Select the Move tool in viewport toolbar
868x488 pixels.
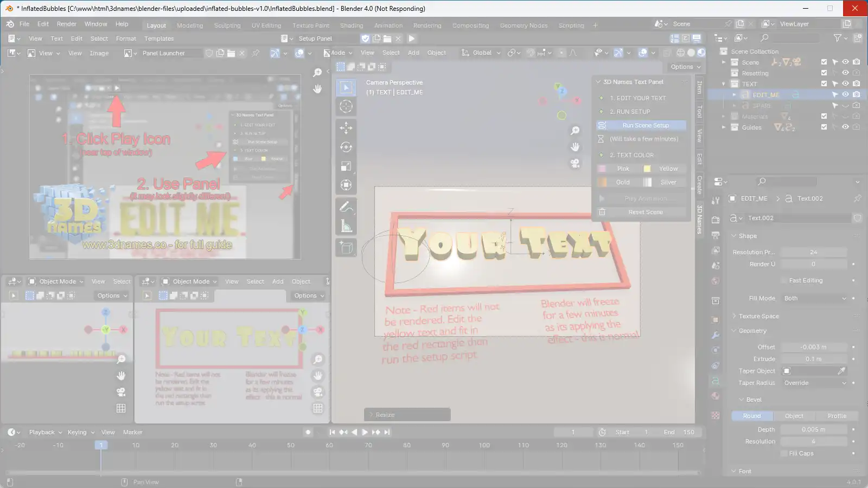346,127
